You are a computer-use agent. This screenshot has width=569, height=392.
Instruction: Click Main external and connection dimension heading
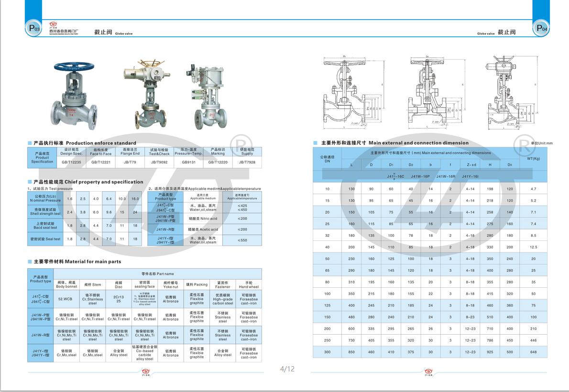(x=394, y=143)
